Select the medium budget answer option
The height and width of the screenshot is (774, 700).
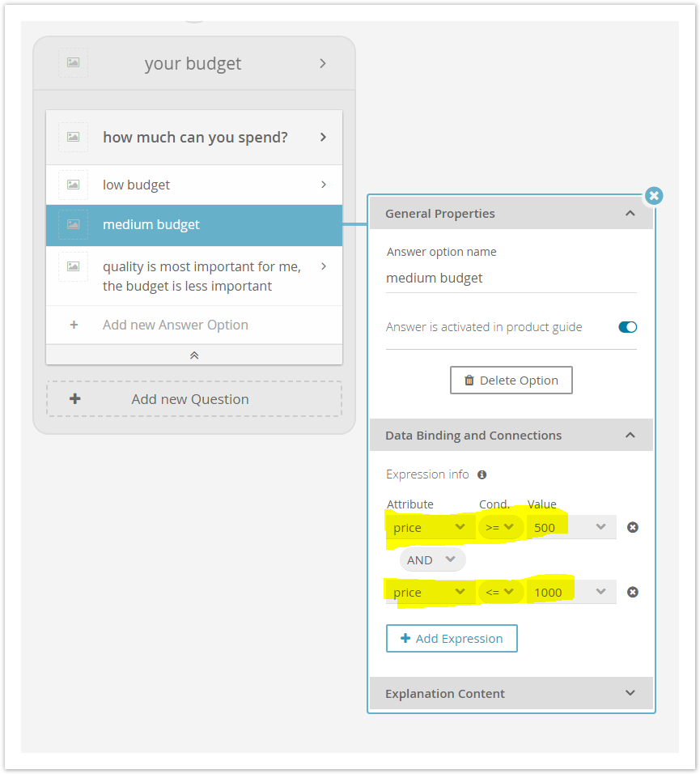194,224
